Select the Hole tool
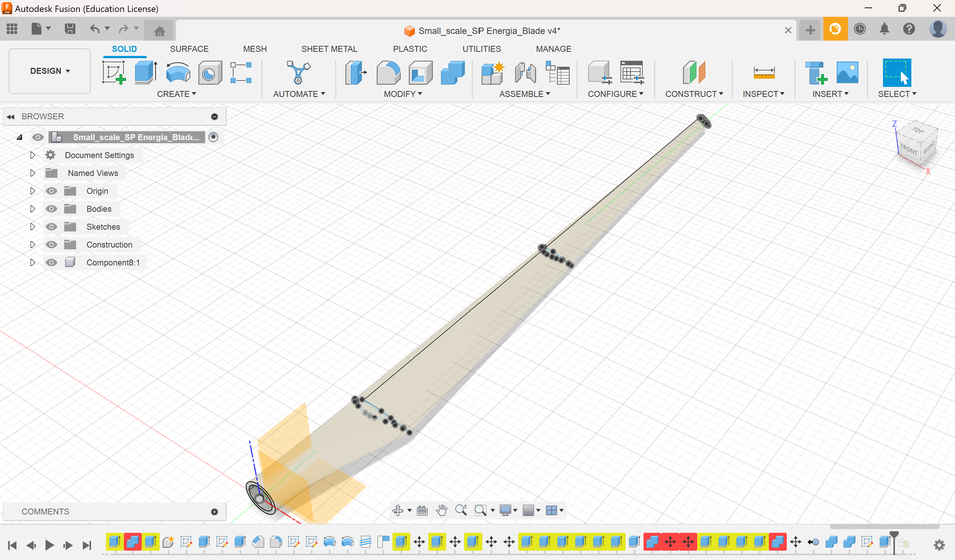 click(x=210, y=72)
